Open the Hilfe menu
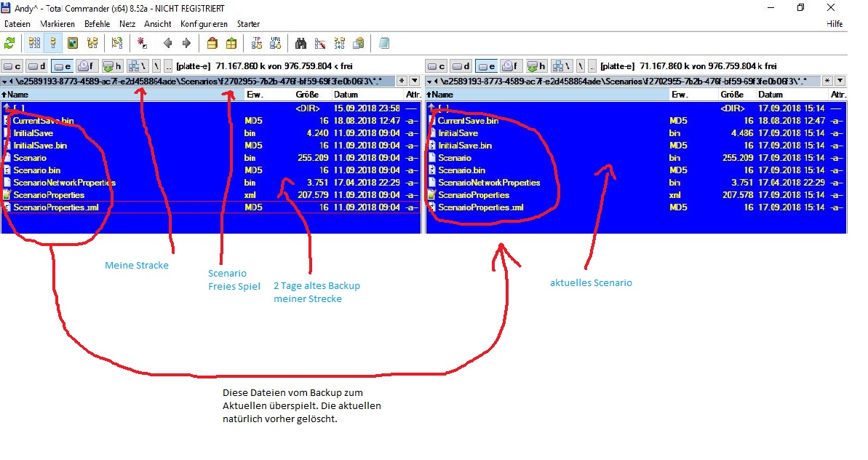868x460 pixels. (835, 24)
